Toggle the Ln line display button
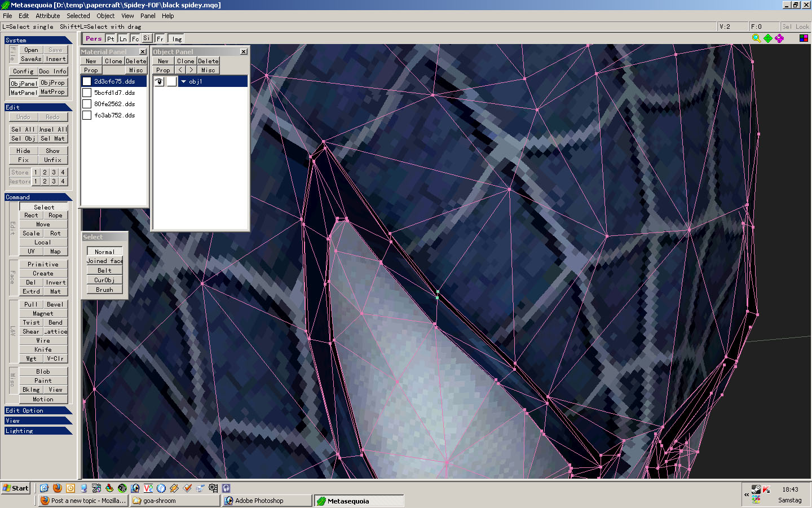This screenshot has width=812, height=508. point(123,38)
